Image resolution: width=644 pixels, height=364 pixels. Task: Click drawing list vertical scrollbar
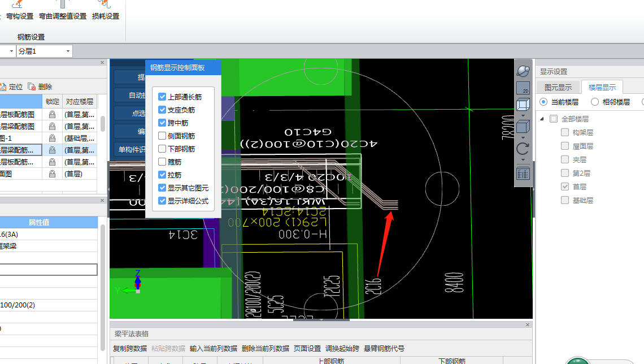[x=103, y=123]
